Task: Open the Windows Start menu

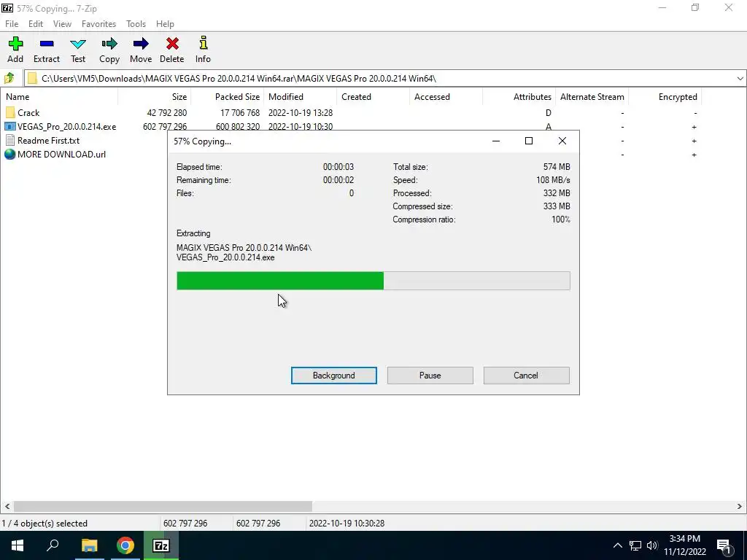Action: tap(18, 545)
